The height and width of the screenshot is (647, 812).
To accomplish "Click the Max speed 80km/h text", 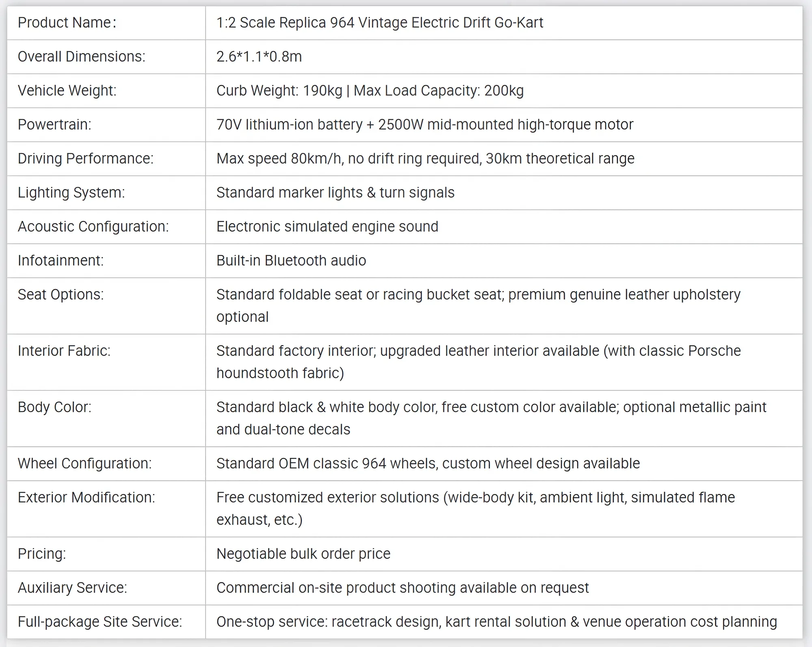I will click(x=279, y=159).
